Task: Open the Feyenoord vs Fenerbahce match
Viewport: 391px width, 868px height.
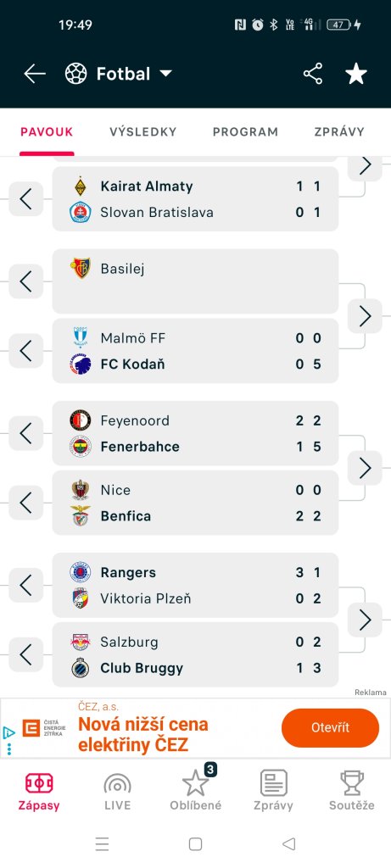Action: pyautogui.click(x=195, y=433)
